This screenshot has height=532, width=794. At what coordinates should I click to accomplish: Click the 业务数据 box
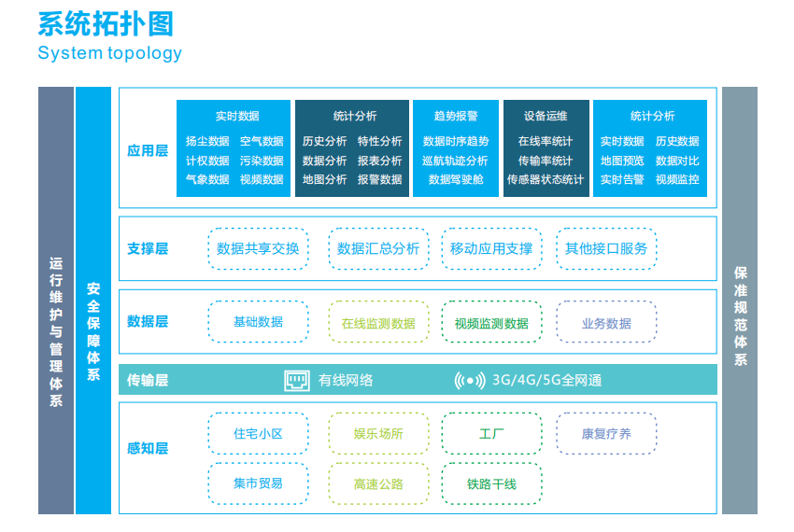(606, 323)
